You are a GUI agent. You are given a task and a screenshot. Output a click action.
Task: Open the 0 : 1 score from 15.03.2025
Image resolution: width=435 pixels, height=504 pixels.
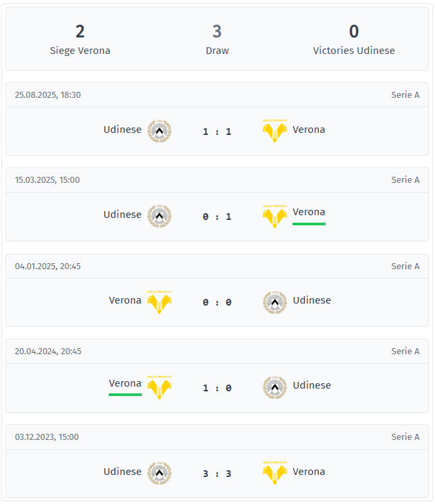tap(217, 217)
